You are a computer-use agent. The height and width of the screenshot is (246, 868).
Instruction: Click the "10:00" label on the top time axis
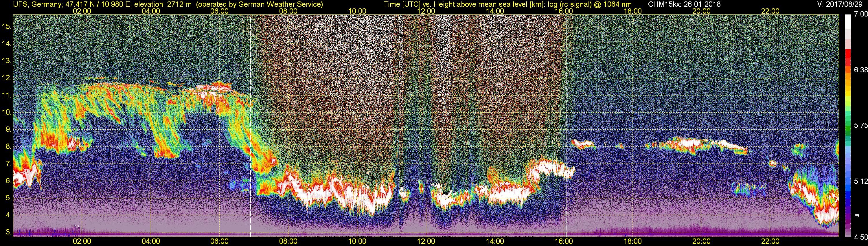(357, 11)
